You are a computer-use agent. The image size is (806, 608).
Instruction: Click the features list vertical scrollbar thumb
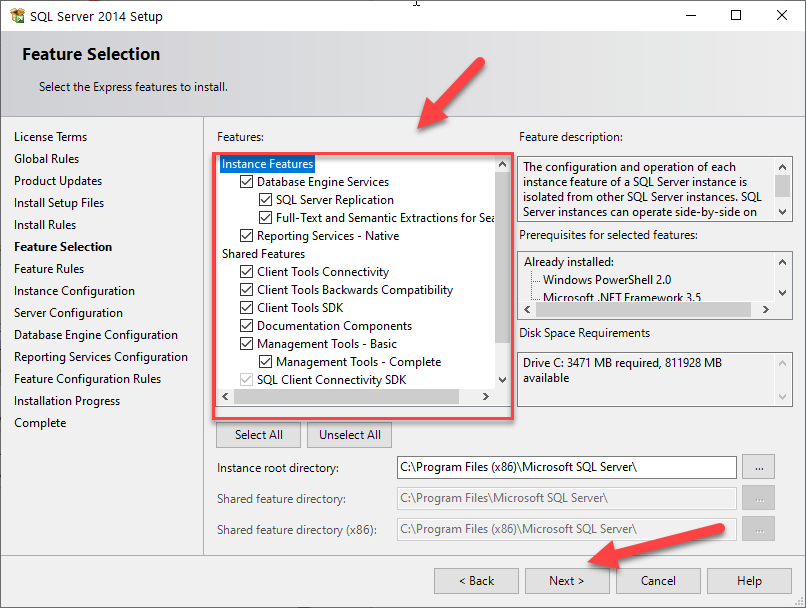502,258
